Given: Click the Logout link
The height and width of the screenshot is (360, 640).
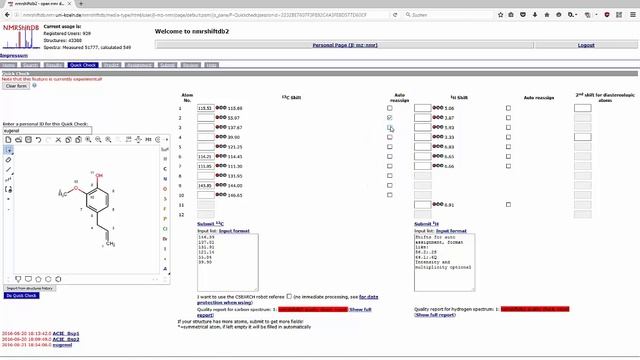Looking at the screenshot, I should 586,45.
